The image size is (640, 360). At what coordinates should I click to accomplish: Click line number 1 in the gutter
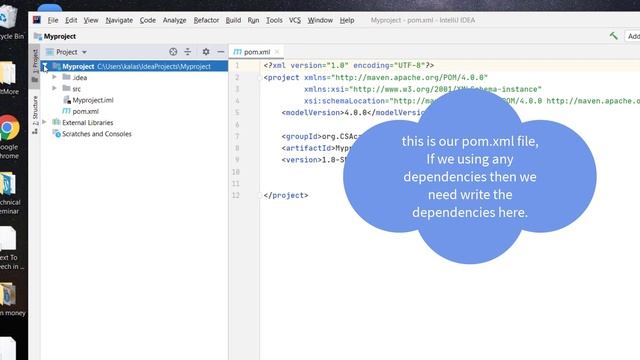[x=237, y=65]
